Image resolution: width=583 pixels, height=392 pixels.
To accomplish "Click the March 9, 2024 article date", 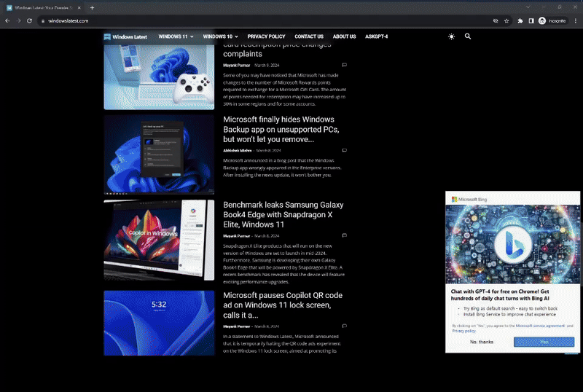I will point(267,65).
